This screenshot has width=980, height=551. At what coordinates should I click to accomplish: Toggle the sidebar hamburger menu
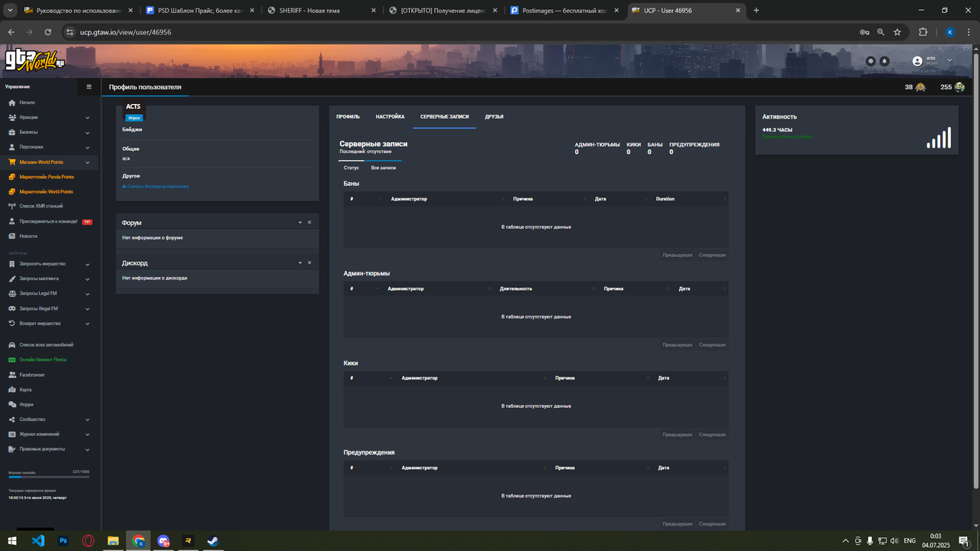pos(89,87)
